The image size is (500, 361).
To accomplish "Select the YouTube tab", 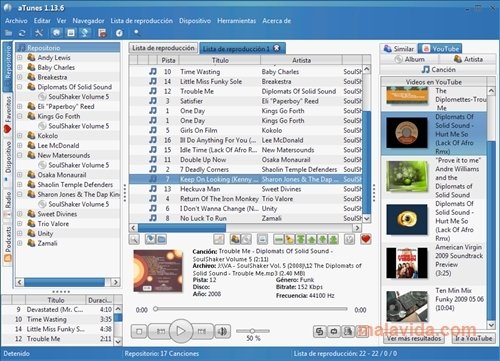I will 440,49.
